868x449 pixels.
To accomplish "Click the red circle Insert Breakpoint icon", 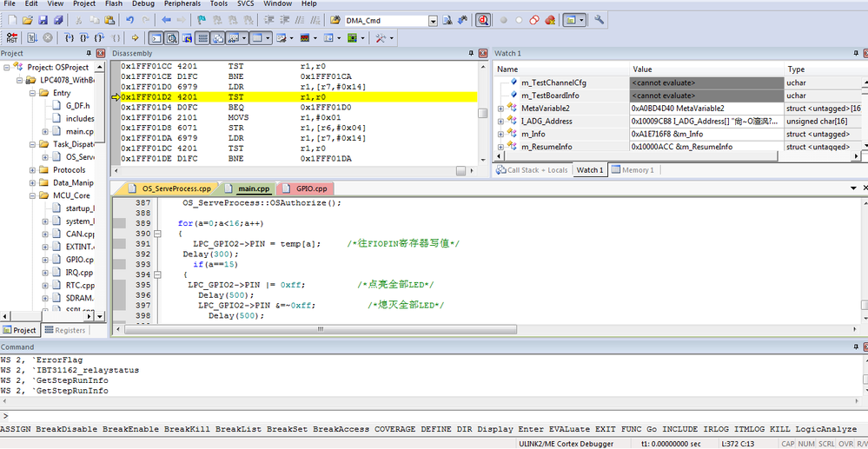I will [503, 21].
